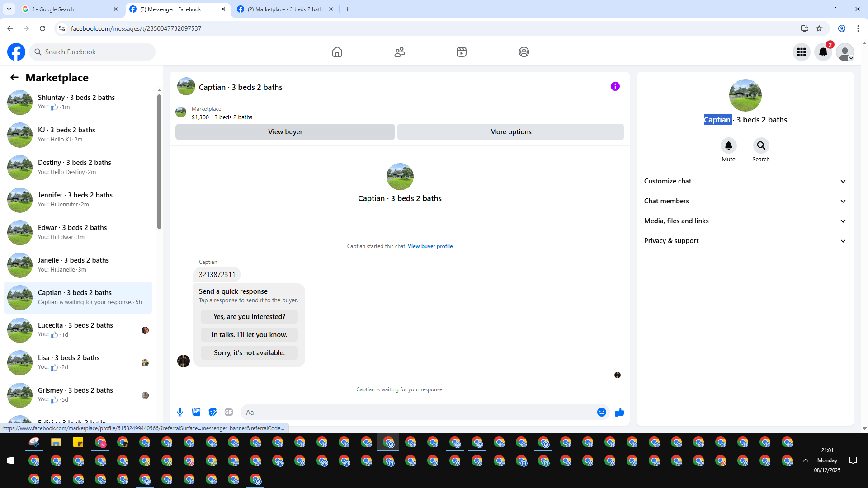Open the taskbar clock showing 21:01

[827, 460]
